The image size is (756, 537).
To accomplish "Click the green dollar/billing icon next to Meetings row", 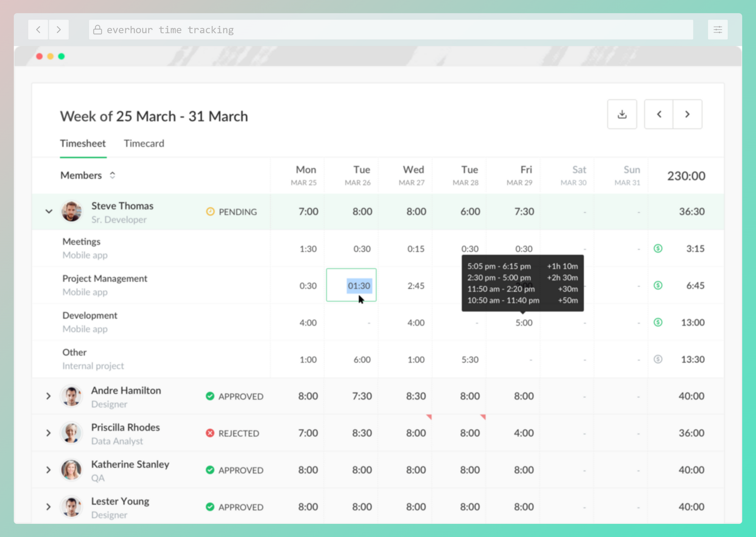I will click(658, 249).
